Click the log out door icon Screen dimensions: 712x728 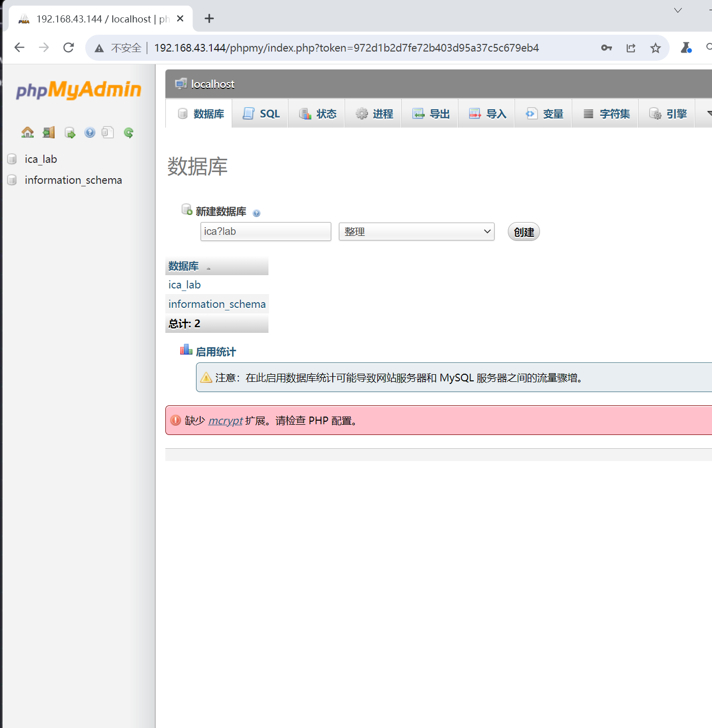[x=48, y=133]
